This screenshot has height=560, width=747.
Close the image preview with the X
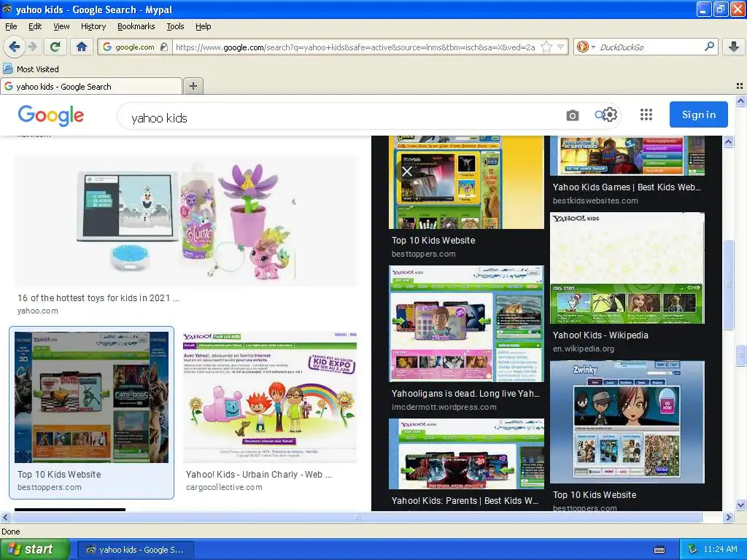pos(407,171)
